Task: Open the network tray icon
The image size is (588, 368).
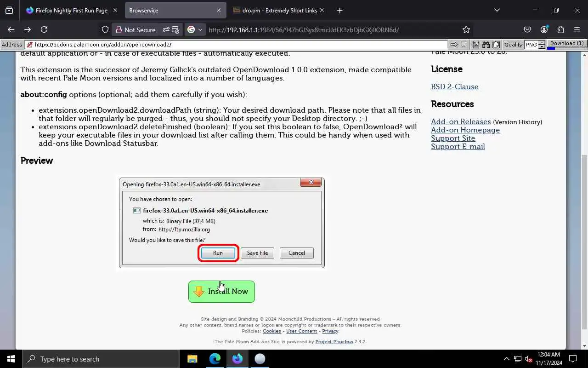Action: tap(518, 359)
